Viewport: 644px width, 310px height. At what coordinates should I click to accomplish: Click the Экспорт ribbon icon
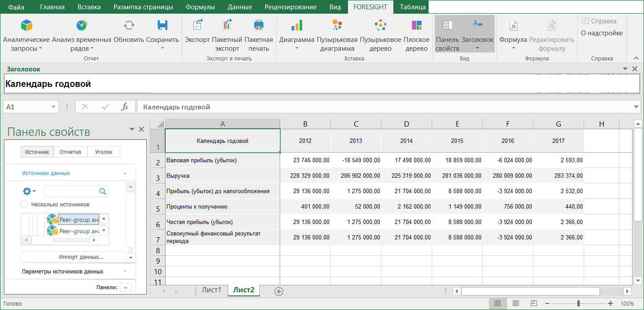[197, 26]
